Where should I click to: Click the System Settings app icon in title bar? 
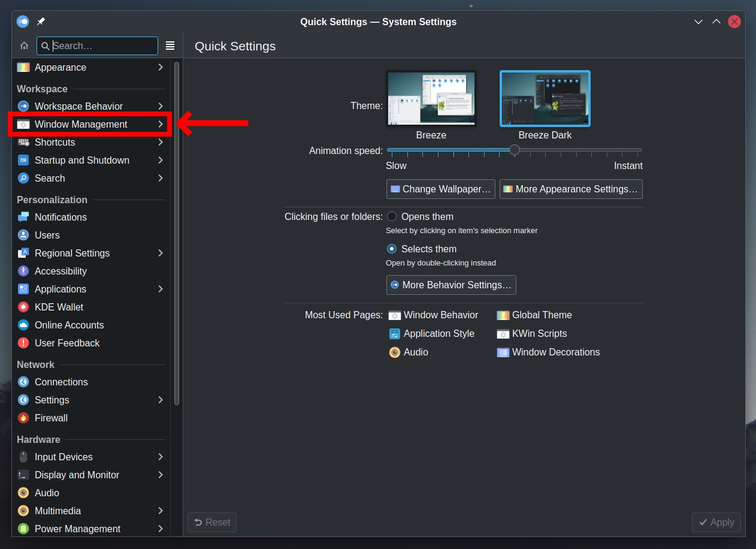pyautogui.click(x=23, y=22)
